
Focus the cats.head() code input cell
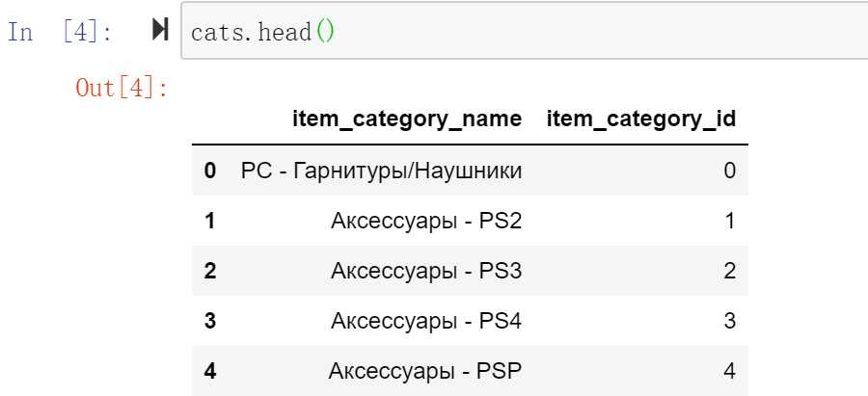click(525, 31)
